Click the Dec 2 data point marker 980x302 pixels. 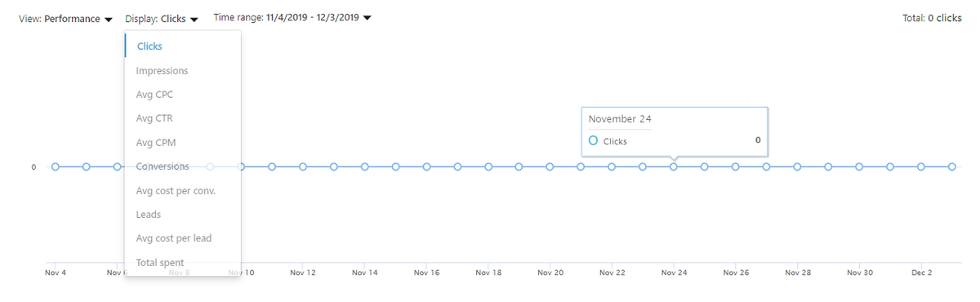[921, 167]
